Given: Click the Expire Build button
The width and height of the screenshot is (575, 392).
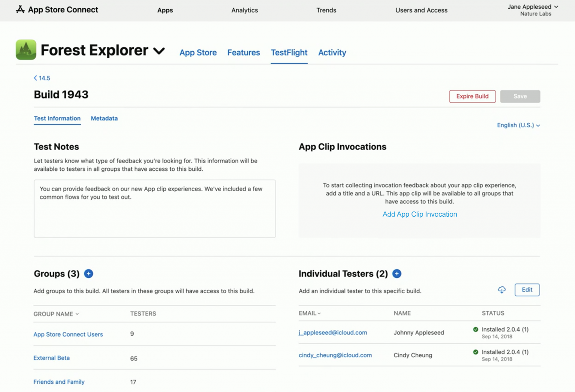Looking at the screenshot, I should pos(472,96).
